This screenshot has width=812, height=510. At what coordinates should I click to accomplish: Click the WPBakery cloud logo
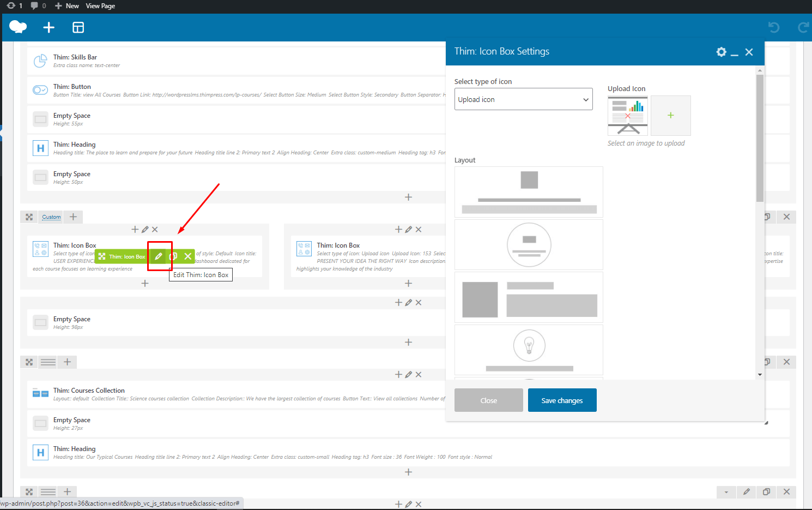[x=18, y=27]
